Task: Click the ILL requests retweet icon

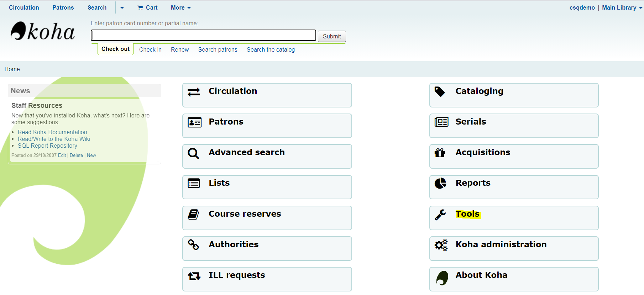Action: coord(194,276)
